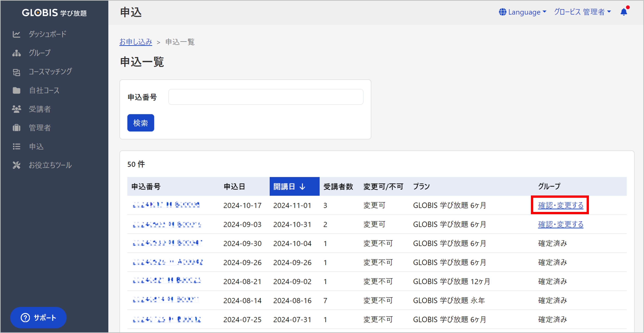Open the サポート help button
644x333 pixels.
[x=38, y=318]
